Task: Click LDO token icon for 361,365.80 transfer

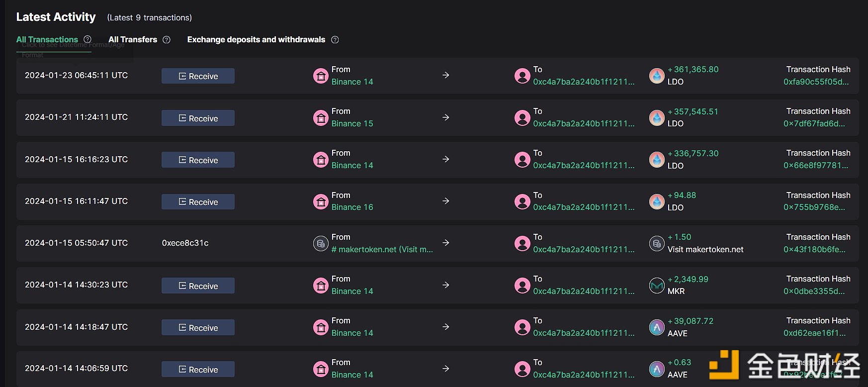Action: 657,76
